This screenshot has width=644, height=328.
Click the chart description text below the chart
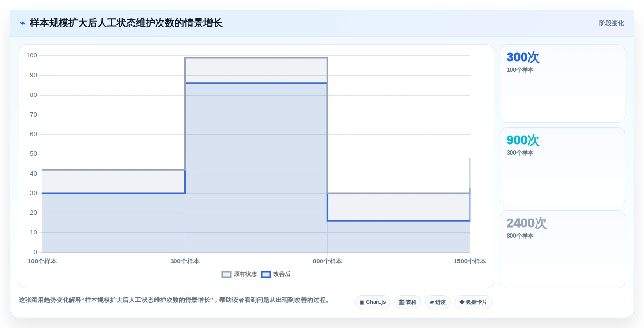[x=175, y=300]
